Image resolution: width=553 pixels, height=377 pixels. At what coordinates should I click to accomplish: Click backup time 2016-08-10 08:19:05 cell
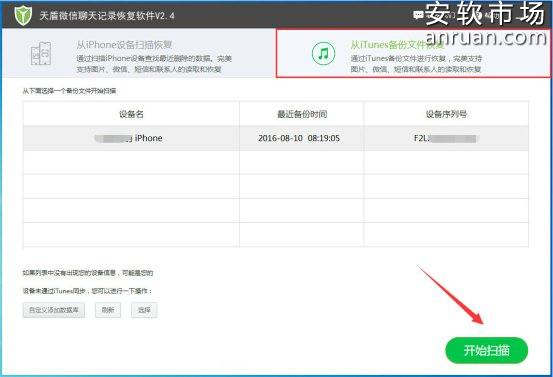coord(299,138)
